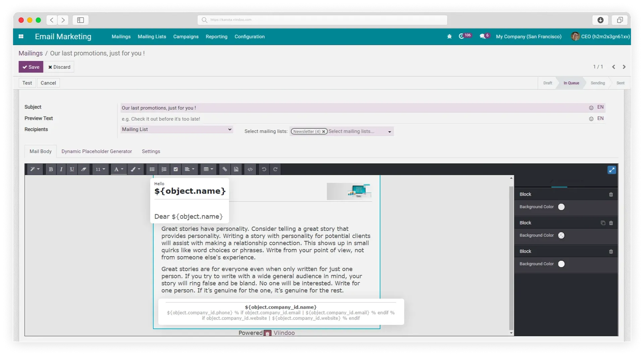Open the text style magic wand menu
This screenshot has width=644, height=356.
click(x=35, y=169)
